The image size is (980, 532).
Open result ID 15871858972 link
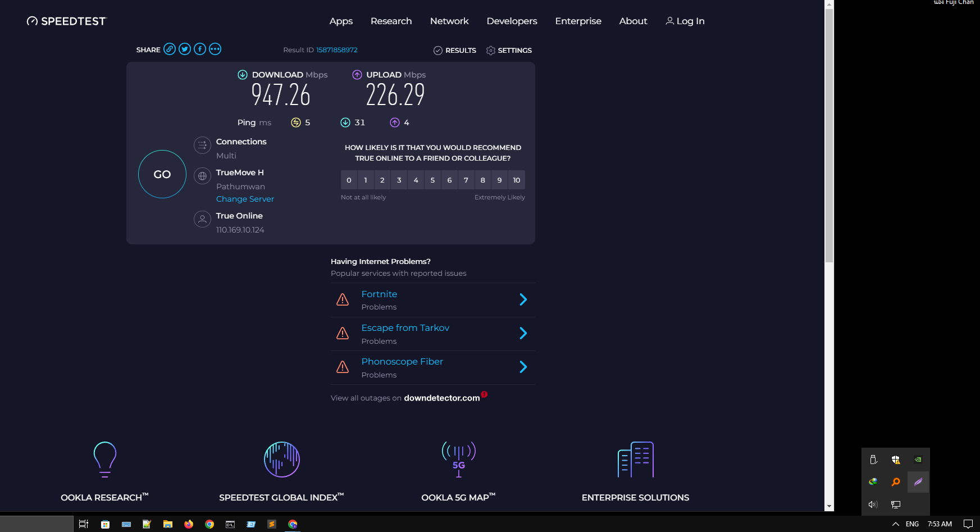pyautogui.click(x=337, y=50)
